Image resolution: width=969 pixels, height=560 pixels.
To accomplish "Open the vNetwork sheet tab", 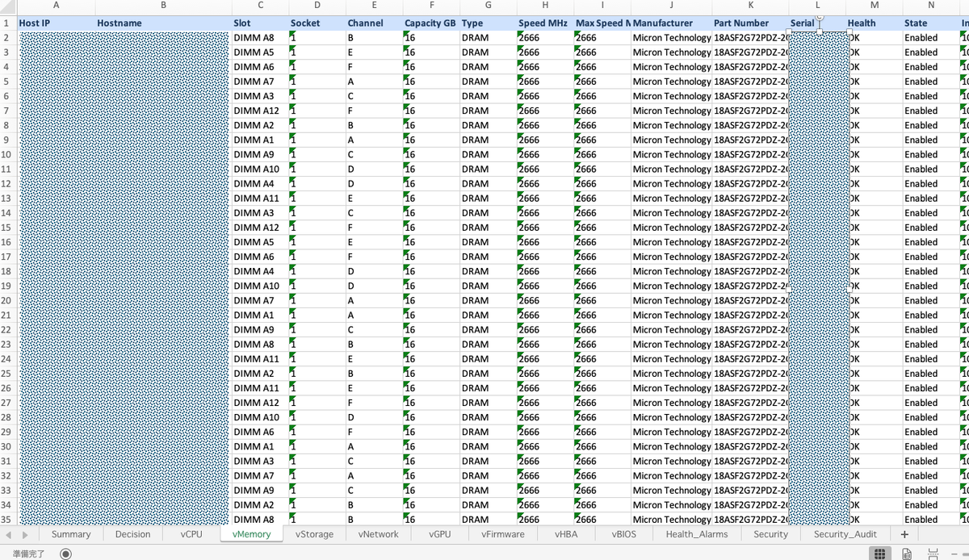I will pos(379,534).
